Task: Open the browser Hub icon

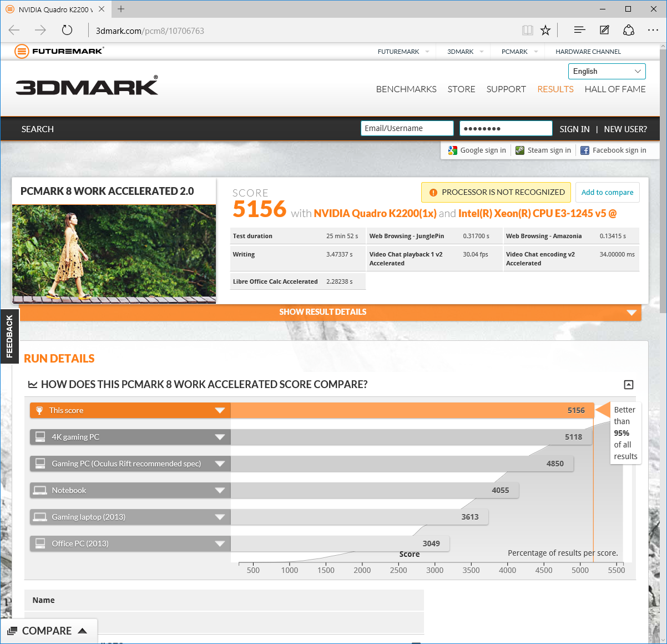Action: [x=580, y=30]
